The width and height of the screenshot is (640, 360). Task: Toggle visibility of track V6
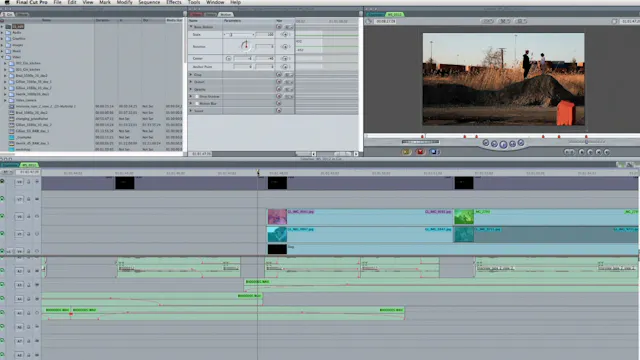coord(2,216)
